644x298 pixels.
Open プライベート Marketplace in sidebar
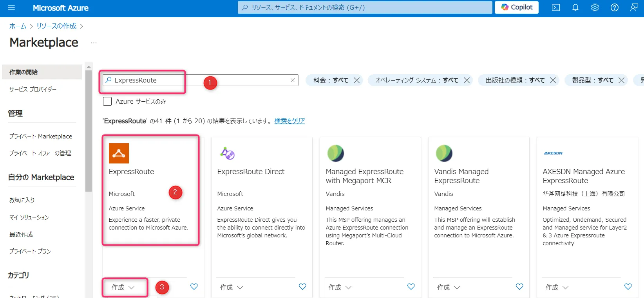[x=41, y=136]
